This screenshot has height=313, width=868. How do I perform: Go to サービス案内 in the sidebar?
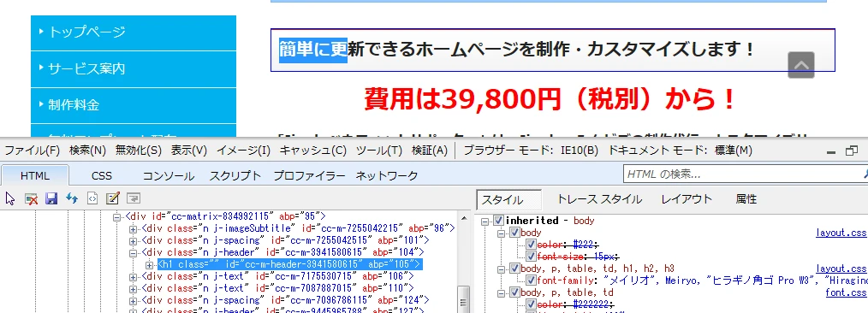(x=134, y=68)
